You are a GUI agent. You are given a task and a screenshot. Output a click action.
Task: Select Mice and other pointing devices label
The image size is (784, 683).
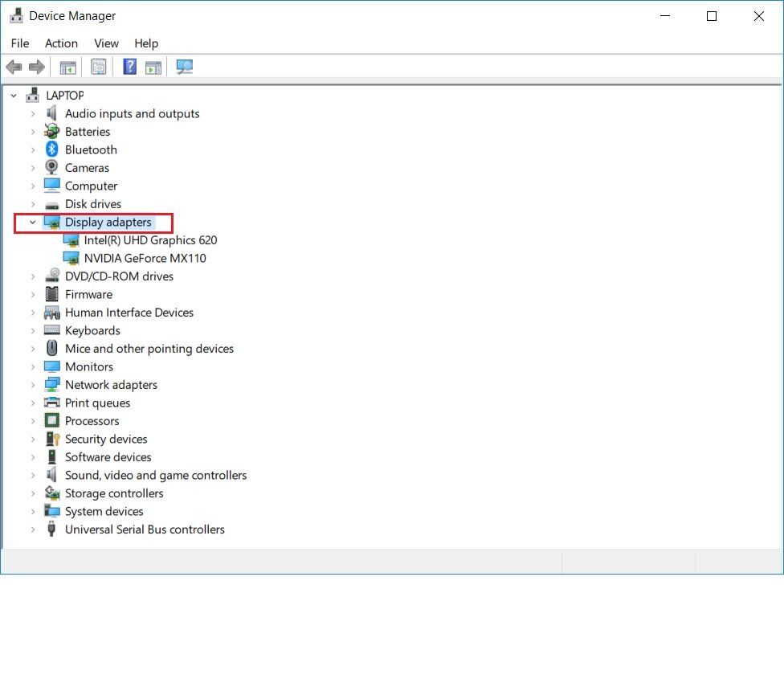149,349
